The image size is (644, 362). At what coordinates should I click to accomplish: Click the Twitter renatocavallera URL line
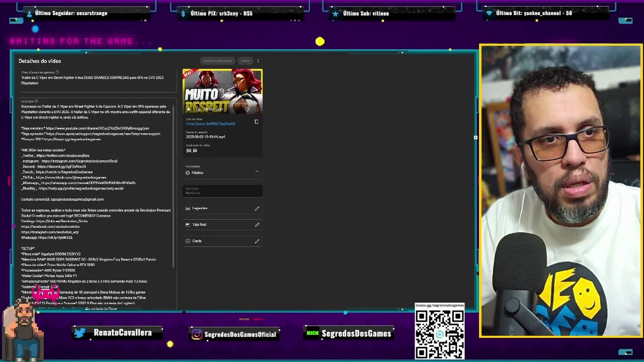[55, 156]
